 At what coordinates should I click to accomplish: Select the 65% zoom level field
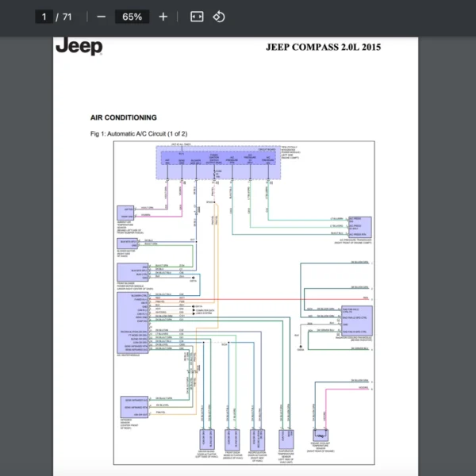pyautogui.click(x=132, y=17)
